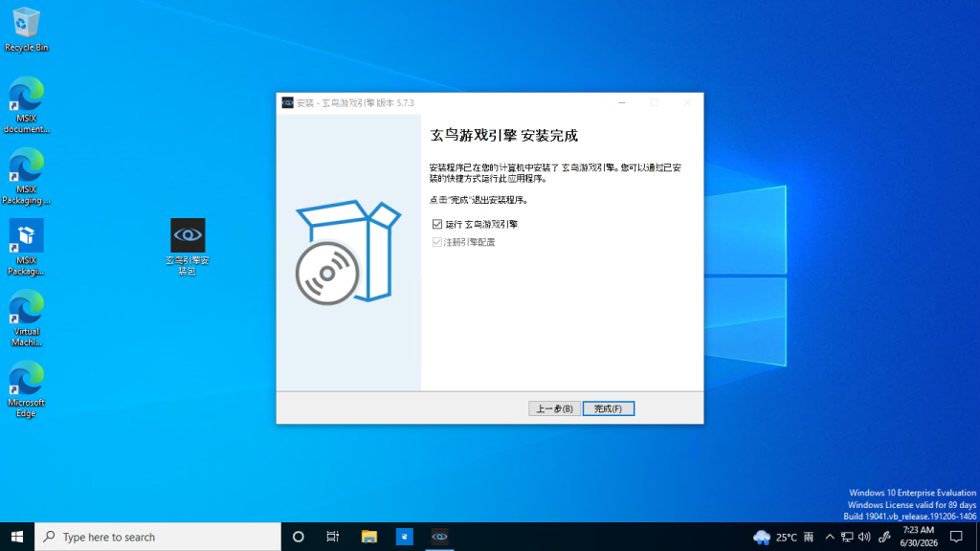Image resolution: width=980 pixels, height=551 pixels.
Task: Toggle the 运行 玄鸟游戏引擎 checkbox
Action: click(x=436, y=224)
